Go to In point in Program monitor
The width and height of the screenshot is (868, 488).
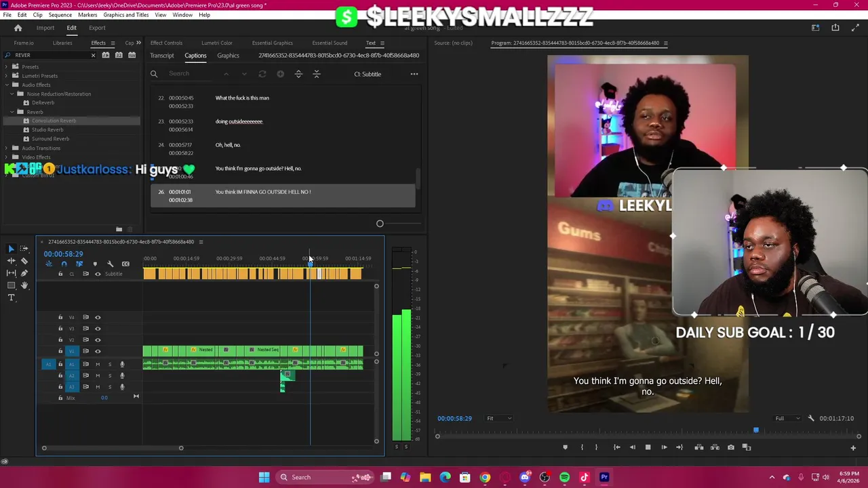(616, 447)
